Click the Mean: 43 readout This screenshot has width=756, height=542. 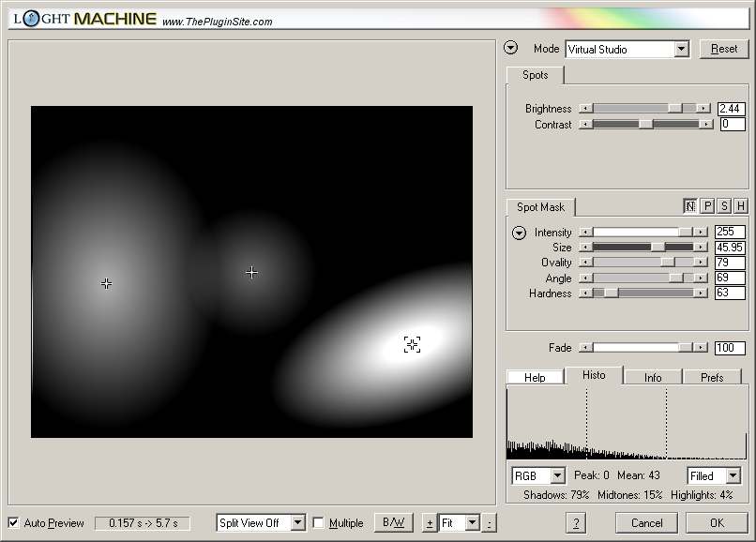point(639,475)
